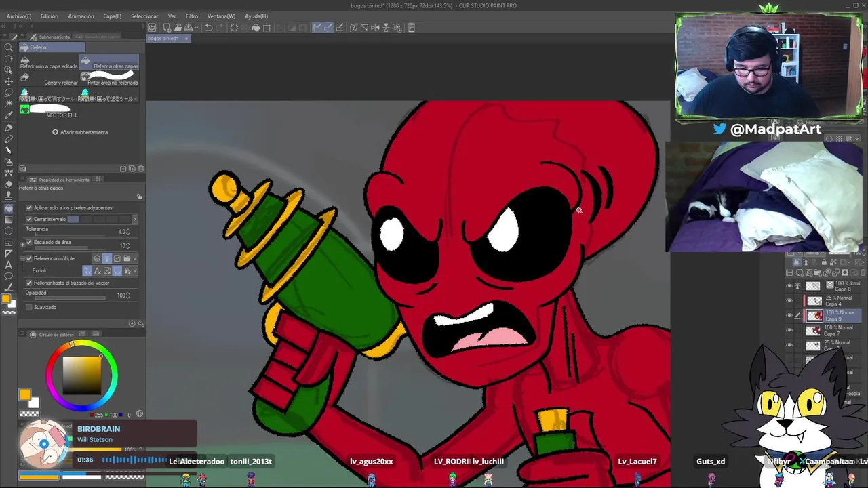Duplicate sub tool icon
Image resolution: width=868 pixels, height=488 pixels.
(132, 169)
